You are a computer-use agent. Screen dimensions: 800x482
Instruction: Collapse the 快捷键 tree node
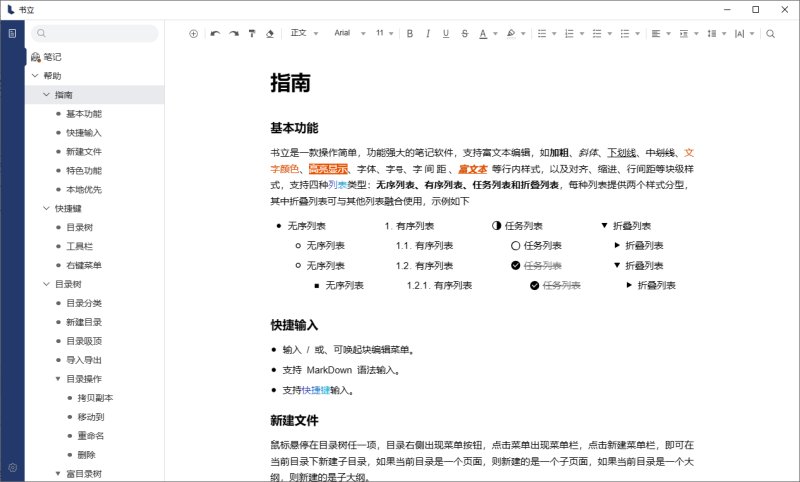click(46, 208)
